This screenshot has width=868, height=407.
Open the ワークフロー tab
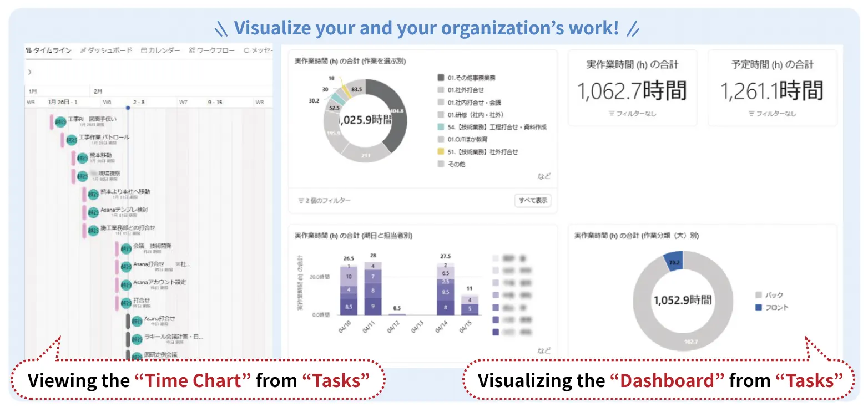pos(212,50)
